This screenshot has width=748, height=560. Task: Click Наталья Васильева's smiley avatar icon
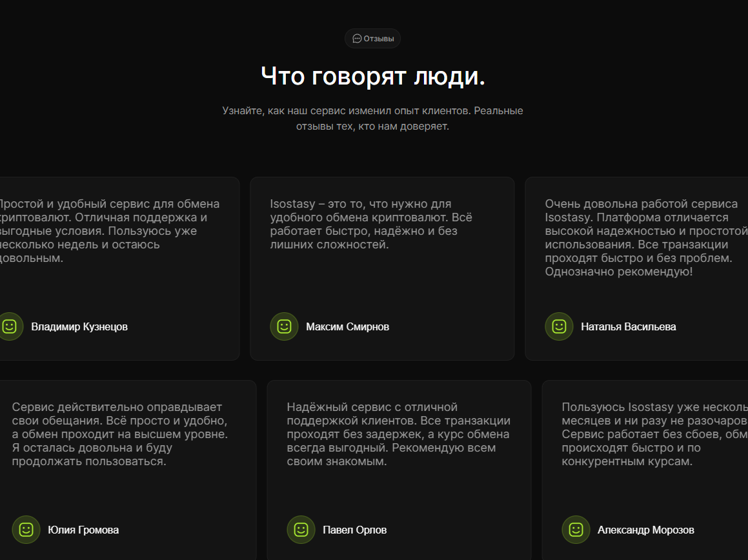(x=559, y=326)
